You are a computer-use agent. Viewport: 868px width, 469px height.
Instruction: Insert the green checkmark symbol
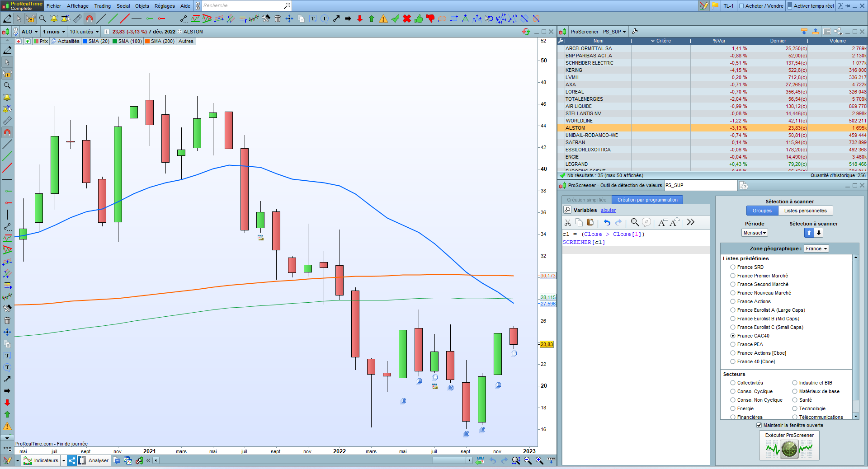click(395, 19)
